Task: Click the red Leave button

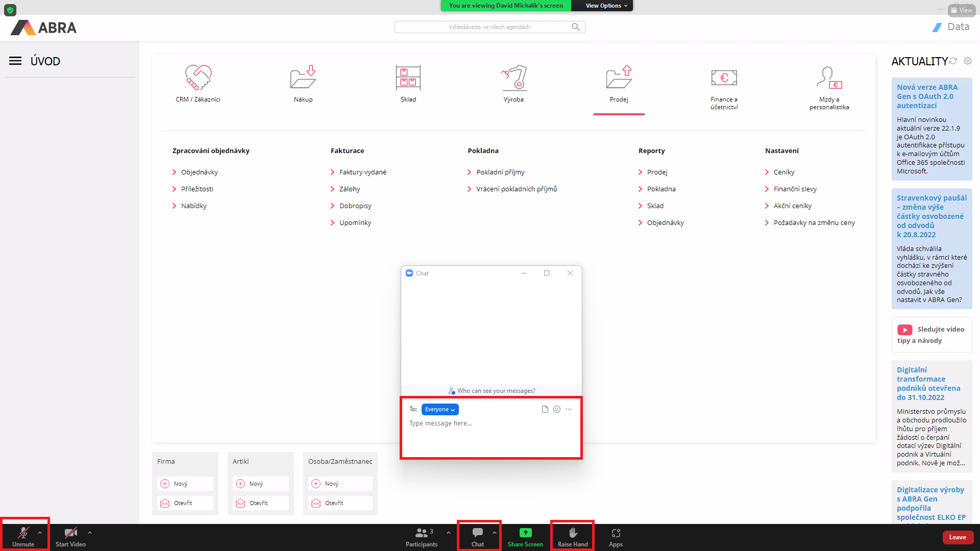Action: coord(957,537)
